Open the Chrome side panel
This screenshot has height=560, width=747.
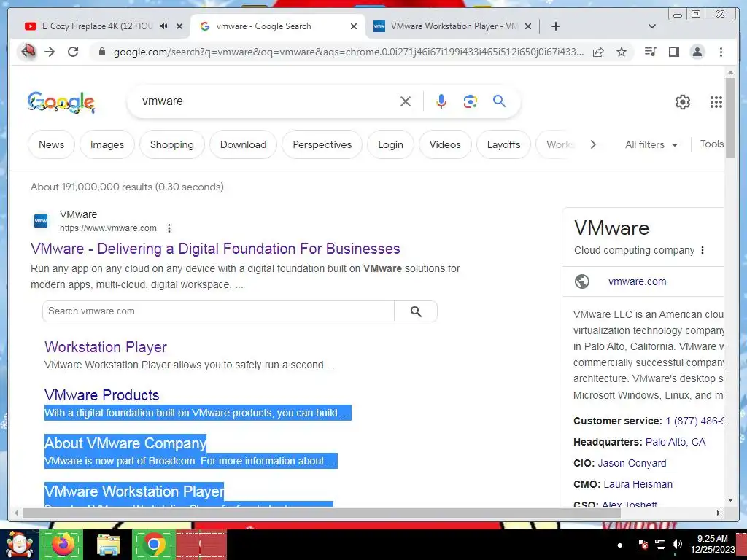pos(673,52)
